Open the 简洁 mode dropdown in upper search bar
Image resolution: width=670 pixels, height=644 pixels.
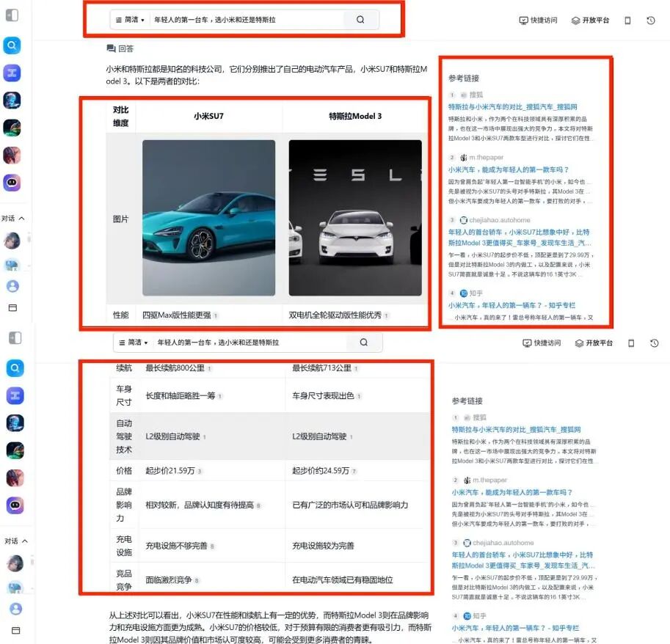131,20
